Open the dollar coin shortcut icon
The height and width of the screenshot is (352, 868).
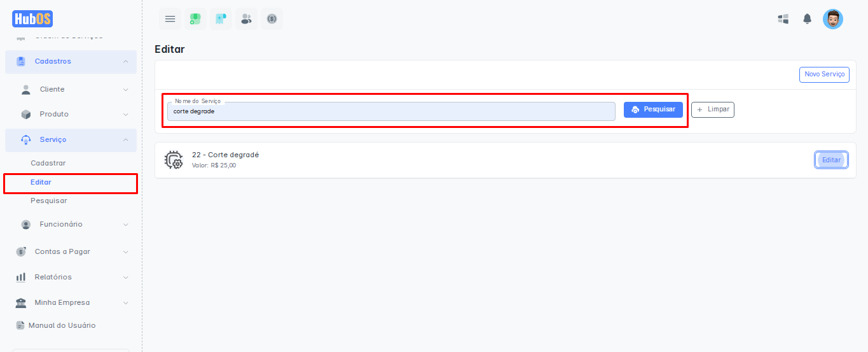272,19
